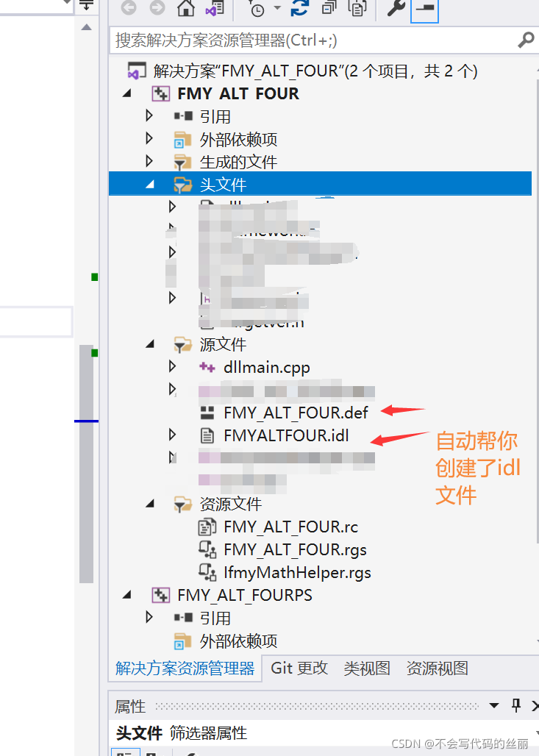Click the editor split-window icon above scrollbar
539x756 pixels.
pyautogui.click(x=86, y=7)
